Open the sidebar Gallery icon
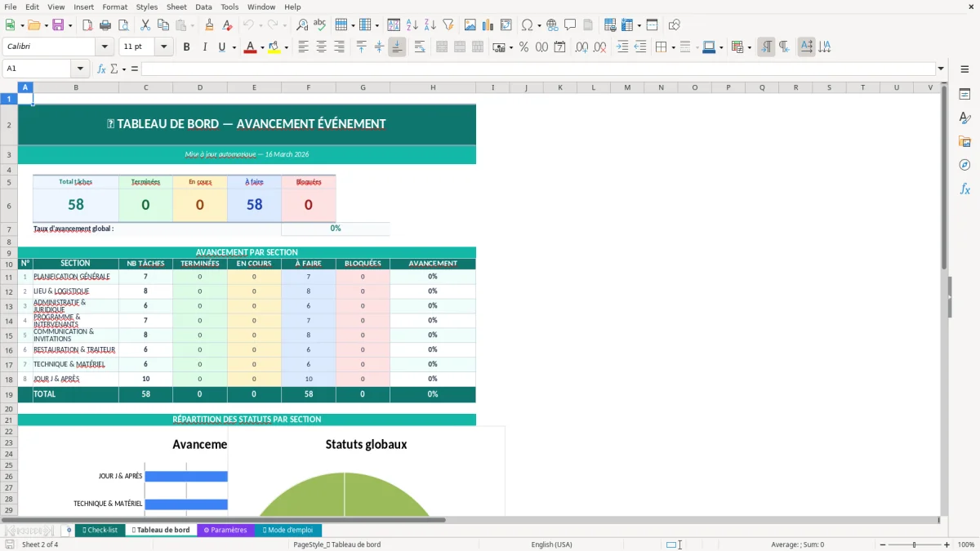This screenshot has width=980, height=551. 964,141
